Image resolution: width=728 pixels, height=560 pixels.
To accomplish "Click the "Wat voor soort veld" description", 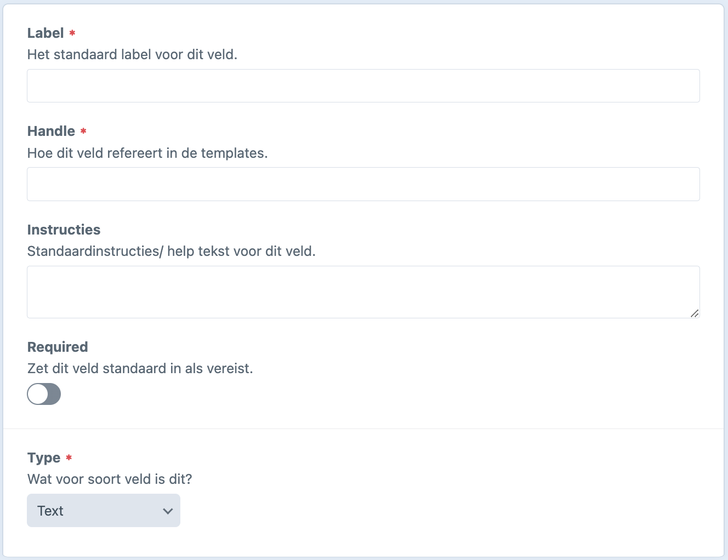I will click(110, 479).
